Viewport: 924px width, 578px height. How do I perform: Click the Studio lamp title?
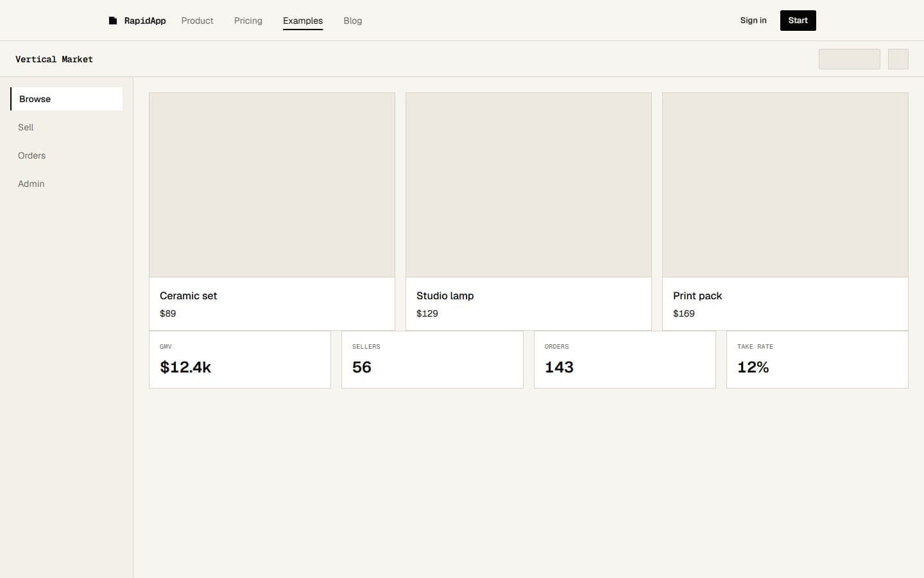[x=445, y=295]
